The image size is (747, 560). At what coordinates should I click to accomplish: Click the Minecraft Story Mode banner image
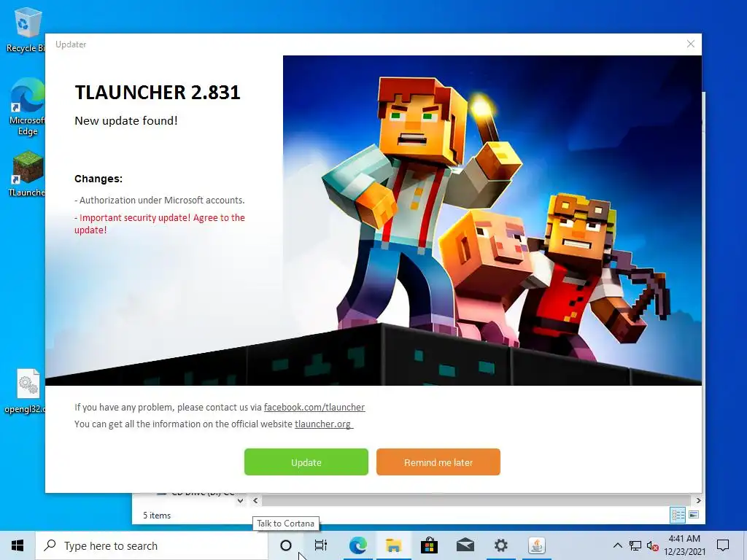pyautogui.click(x=492, y=220)
